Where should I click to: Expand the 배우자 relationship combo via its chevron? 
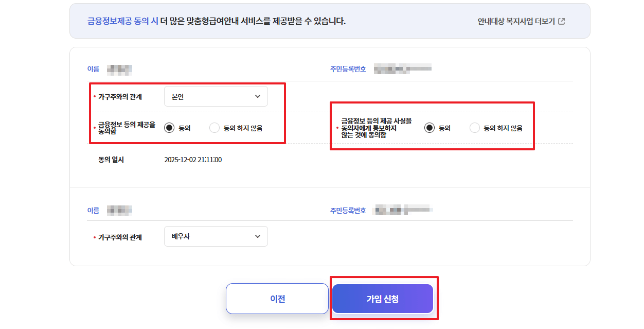click(257, 236)
